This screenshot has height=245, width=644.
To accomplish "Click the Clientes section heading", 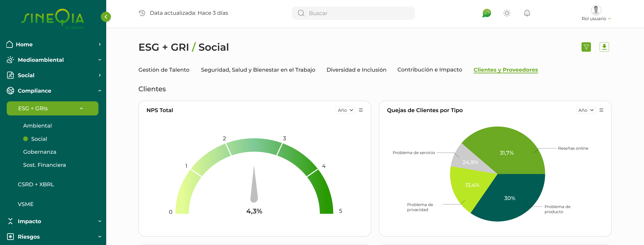I will click(x=152, y=89).
